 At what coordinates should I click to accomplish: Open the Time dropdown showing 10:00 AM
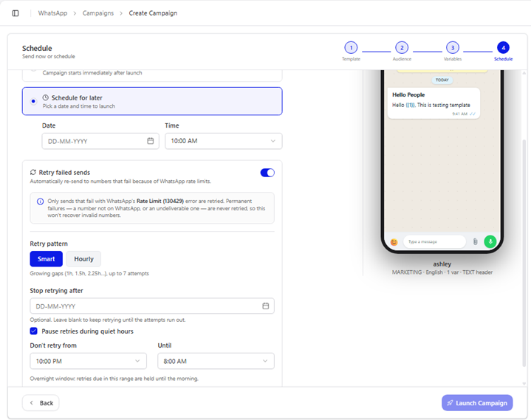[x=224, y=141]
